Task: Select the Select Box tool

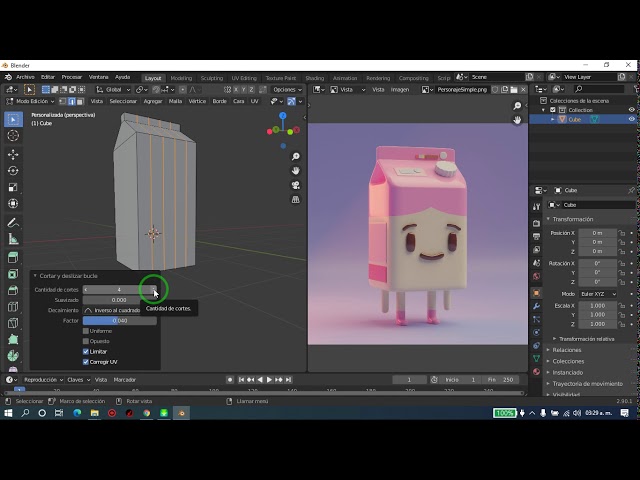Action: pos(13,120)
